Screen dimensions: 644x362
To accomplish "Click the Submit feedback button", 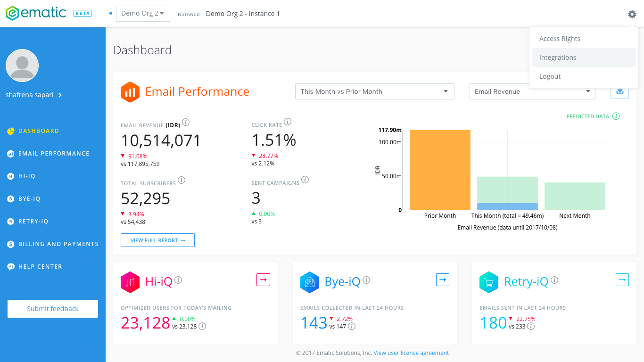I will tap(53, 309).
